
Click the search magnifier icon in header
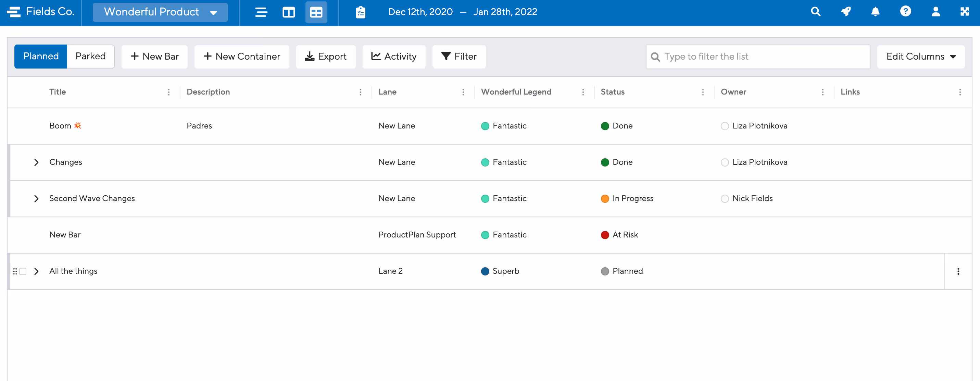815,12
